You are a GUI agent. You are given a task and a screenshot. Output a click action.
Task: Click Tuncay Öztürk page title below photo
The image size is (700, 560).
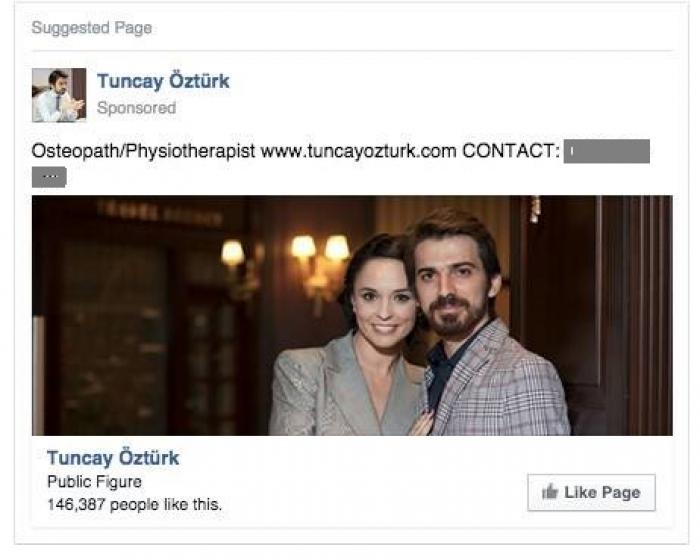(x=113, y=458)
